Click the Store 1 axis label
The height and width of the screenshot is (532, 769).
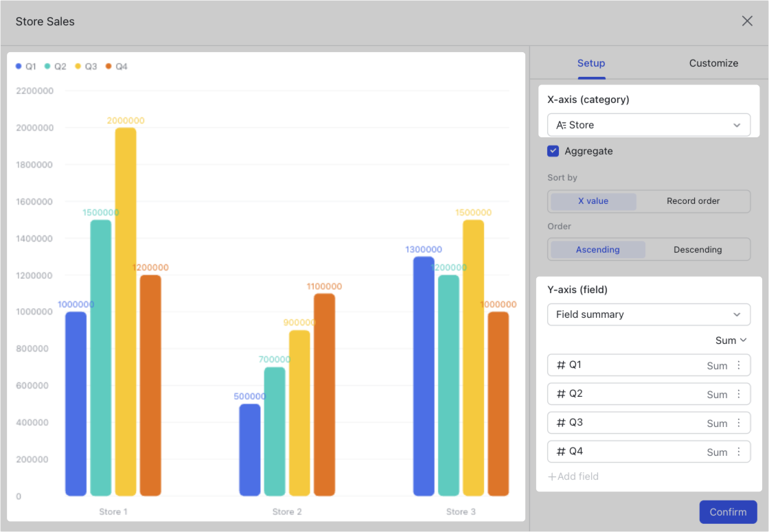coord(113,512)
